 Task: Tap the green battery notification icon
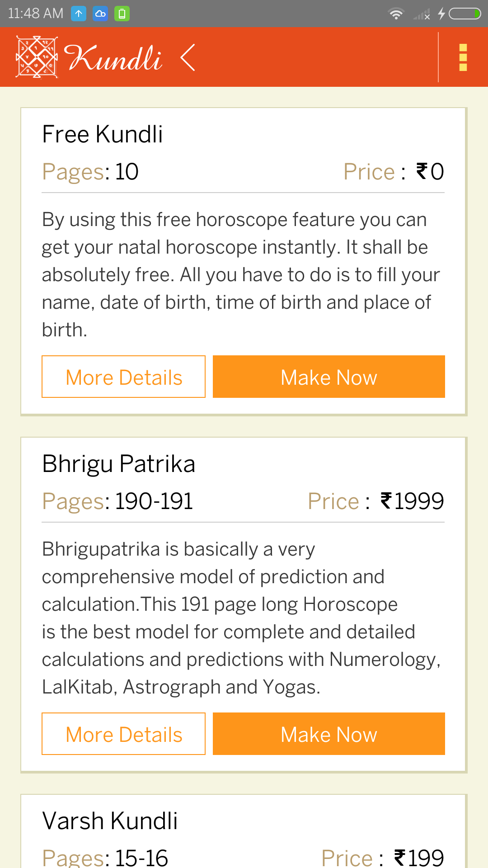pyautogui.click(x=122, y=14)
